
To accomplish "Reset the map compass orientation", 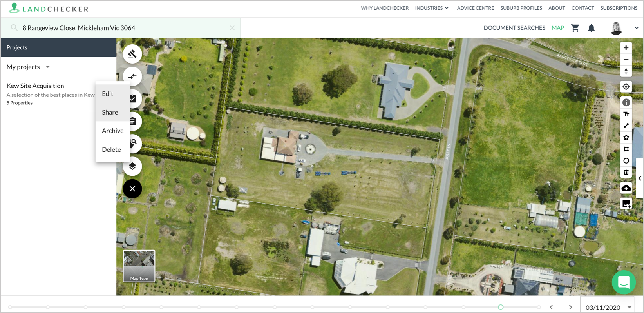I will point(626,71).
